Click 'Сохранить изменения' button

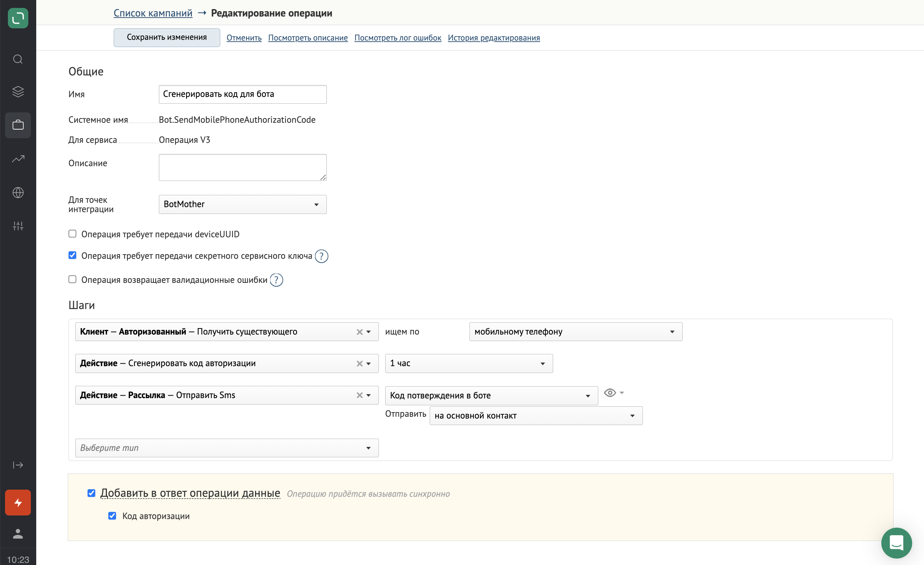coord(167,38)
